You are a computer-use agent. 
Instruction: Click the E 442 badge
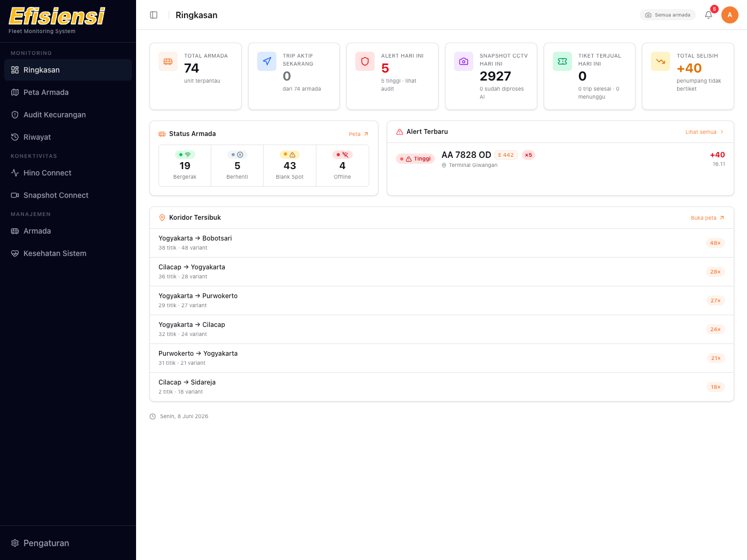(506, 155)
